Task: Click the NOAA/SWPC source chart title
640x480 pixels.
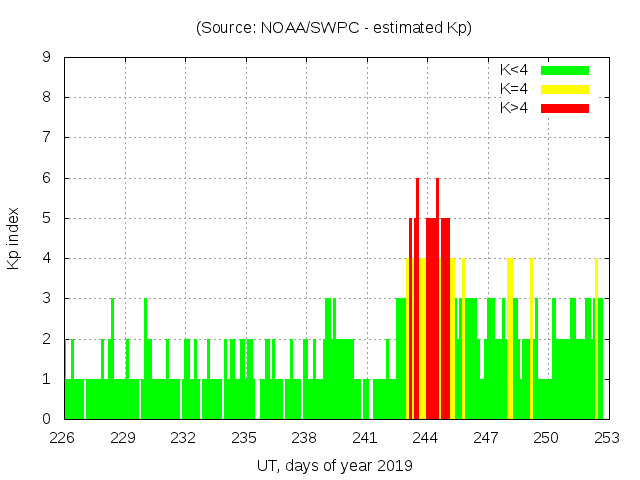Action: [x=334, y=28]
